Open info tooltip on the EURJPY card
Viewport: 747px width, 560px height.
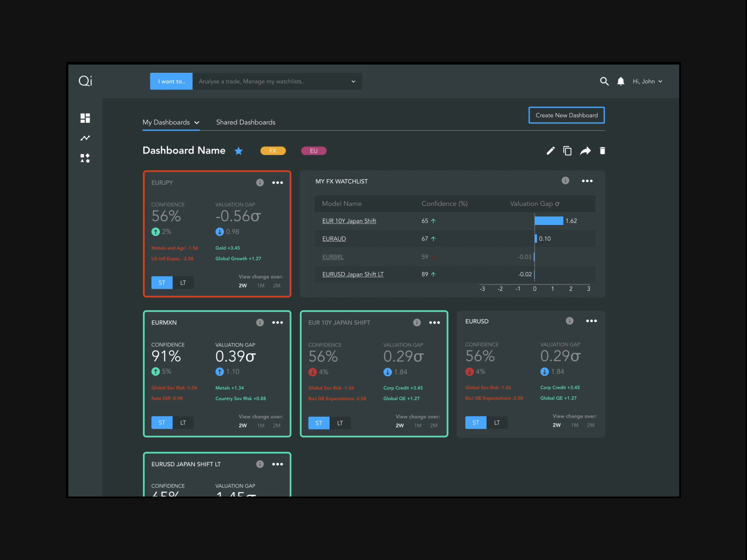click(x=260, y=182)
